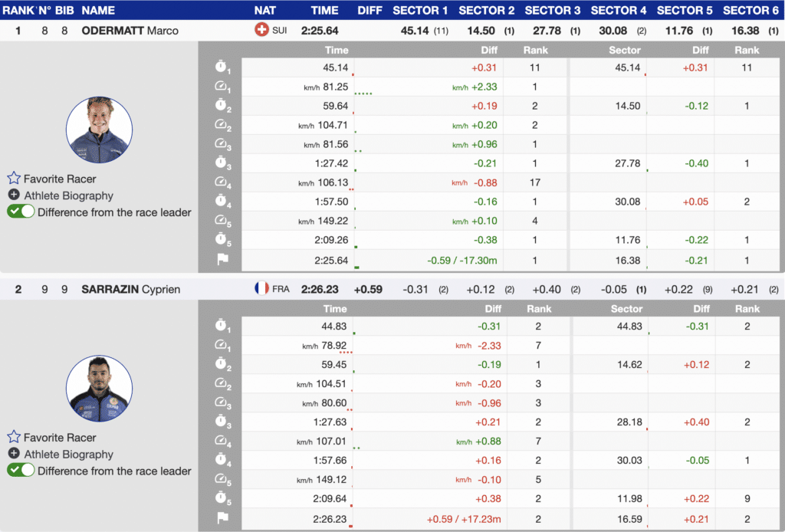The width and height of the screenshot is (785, 532).
Task: Click the French flag icon next to FRA
Action: pos(261,289)
